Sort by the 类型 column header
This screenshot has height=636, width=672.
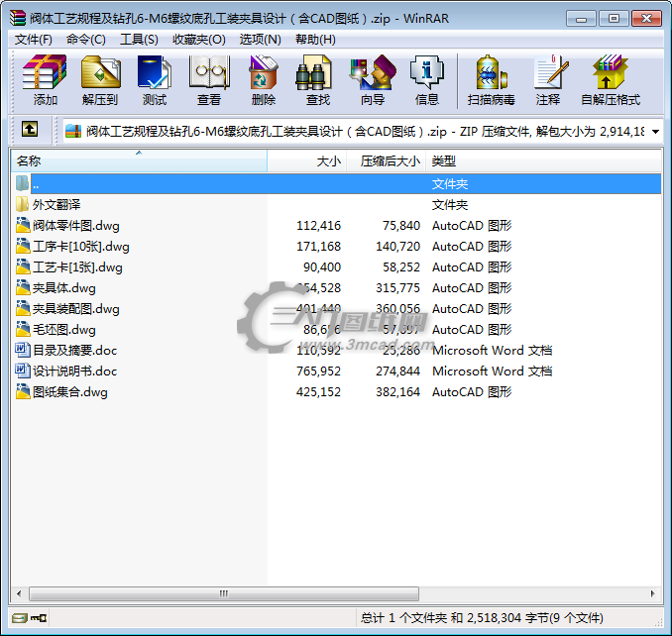[x=543, y=161]
